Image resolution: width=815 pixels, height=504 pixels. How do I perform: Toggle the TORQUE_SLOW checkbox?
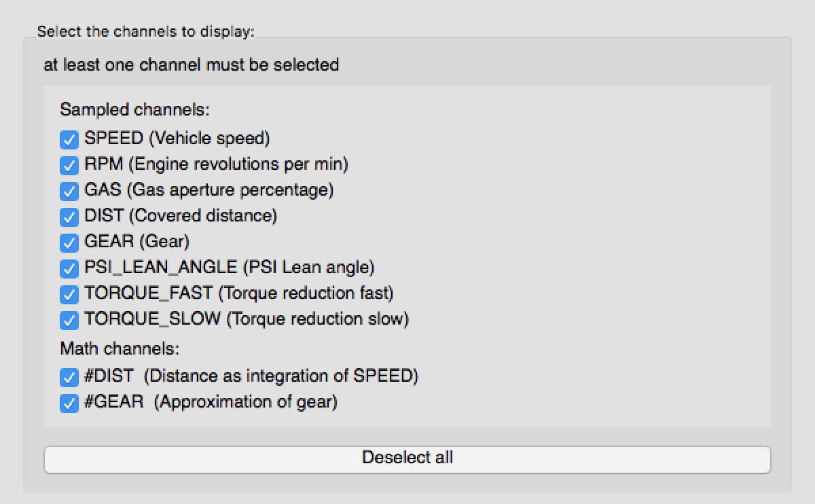tap(69, 320)
